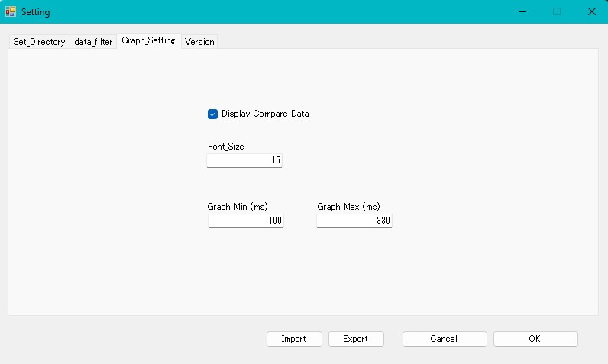This screenshot has width=608, height=364.
Task: Click the grayed-out maximize button
Action: click(x=557, y=11)
